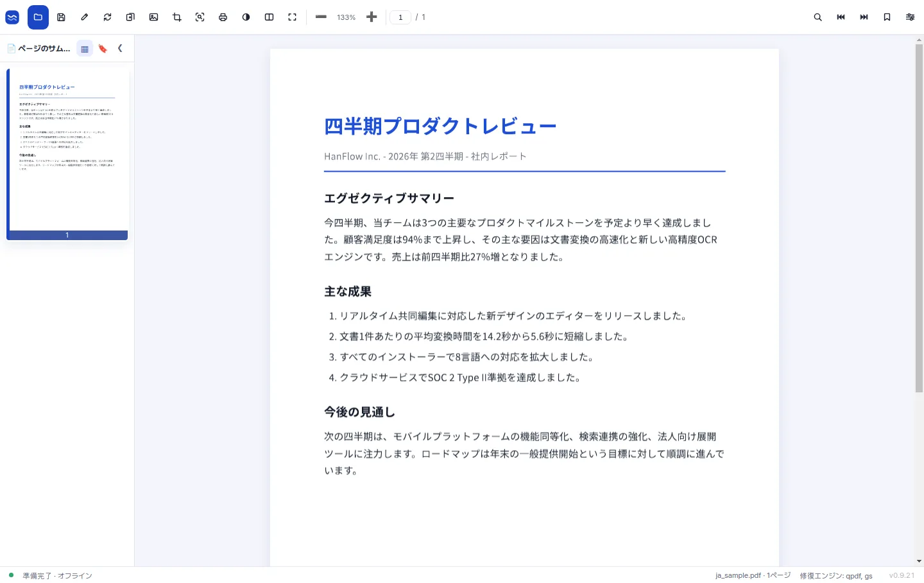Click the heading '今後の見通し'
Screen dimensions: 924x583
(x=359, y=412)
